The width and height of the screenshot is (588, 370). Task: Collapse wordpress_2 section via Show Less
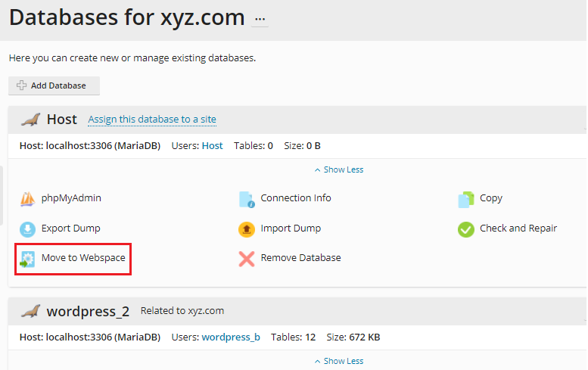point(339,361)
